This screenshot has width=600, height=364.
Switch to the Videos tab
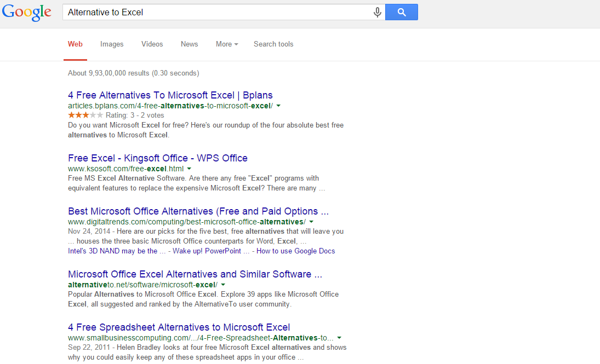pyautogui.click(x=152, y=44)
